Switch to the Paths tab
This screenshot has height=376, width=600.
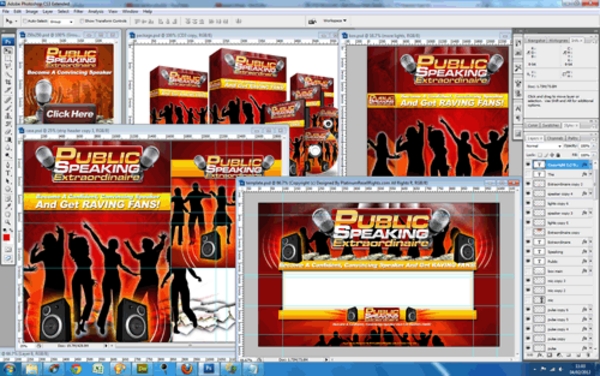572,138
